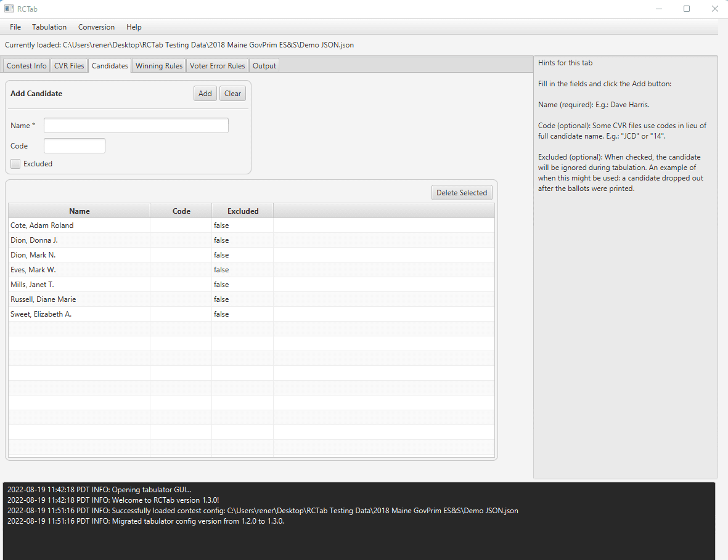This screenshot has height=560, width=728.
Task: Switch to the Voter Error Rules tab
Action: [x=217, y=66]
